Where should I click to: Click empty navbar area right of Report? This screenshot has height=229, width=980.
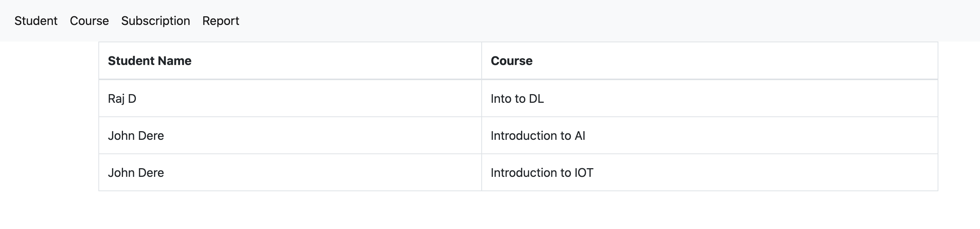pos(571,20)
